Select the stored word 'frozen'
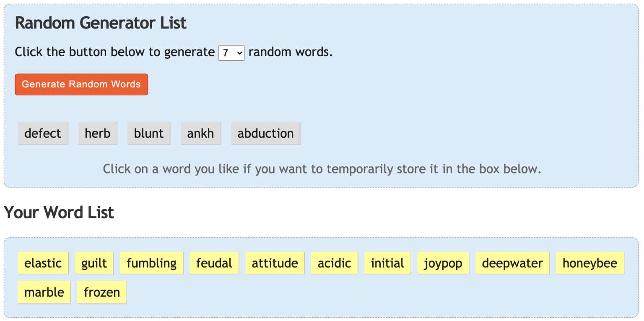The width and height of the screenshot is (644, 321). (102, 292)
